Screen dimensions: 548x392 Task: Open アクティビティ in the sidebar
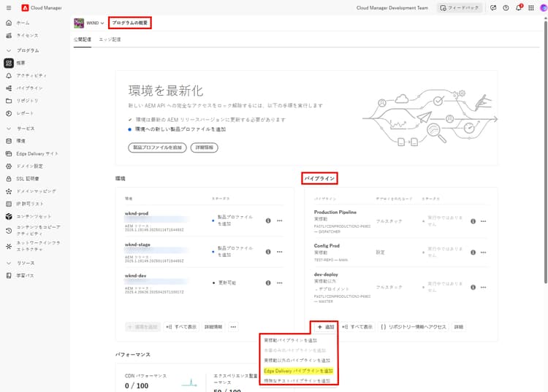coord(31,75)
